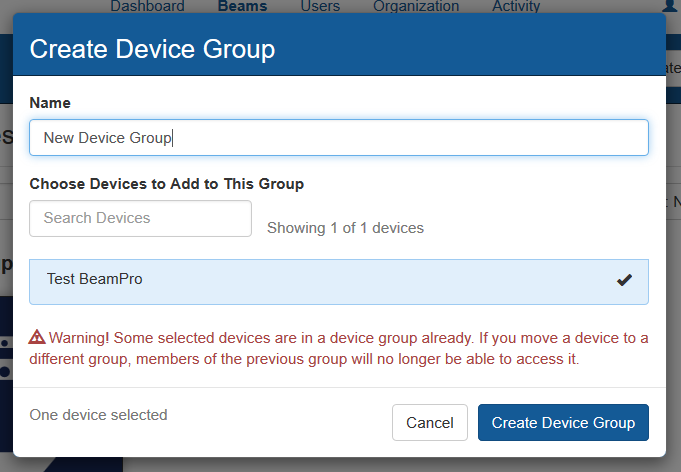Click the Name field label
Screen dimensions: 681x472
click(50, 103)
